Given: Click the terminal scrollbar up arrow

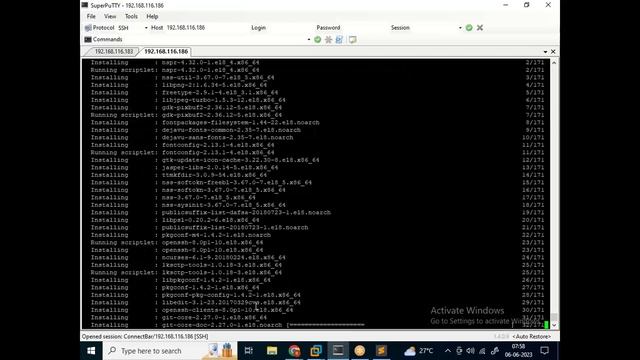Looking at the screenshot, I should 554,63.
